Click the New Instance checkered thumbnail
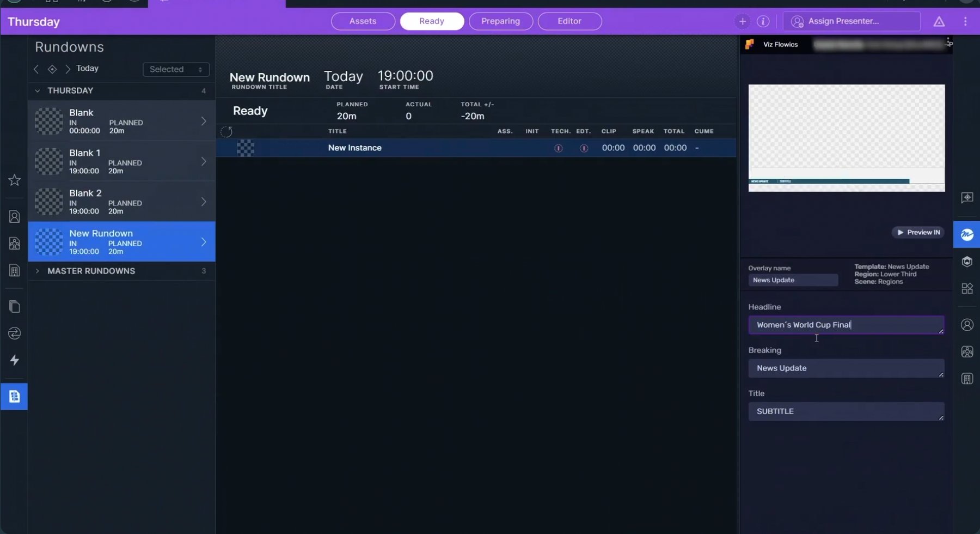Viewport: 980px width, 534px height. (246, 148)
